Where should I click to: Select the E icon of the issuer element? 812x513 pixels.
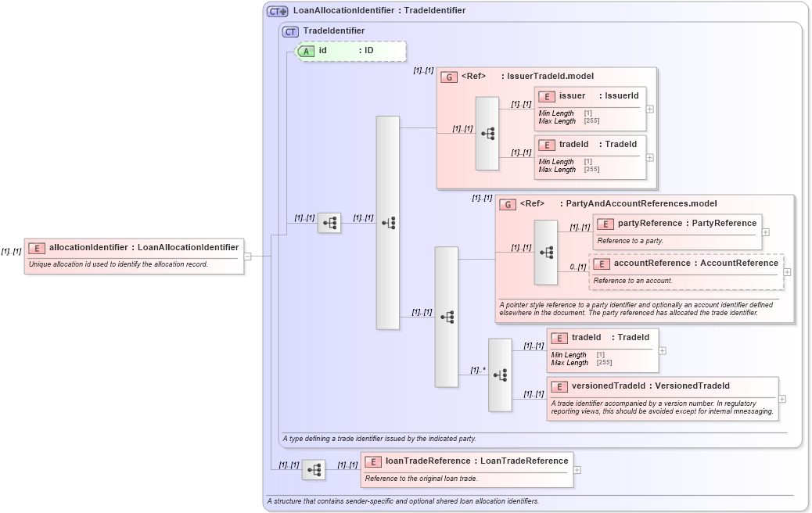pos(548,95)
